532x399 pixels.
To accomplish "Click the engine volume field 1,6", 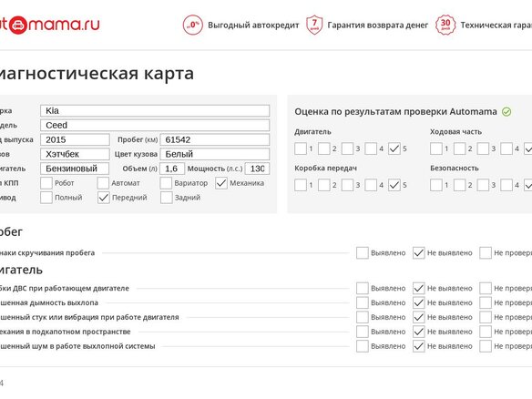I will click(172, 169).
